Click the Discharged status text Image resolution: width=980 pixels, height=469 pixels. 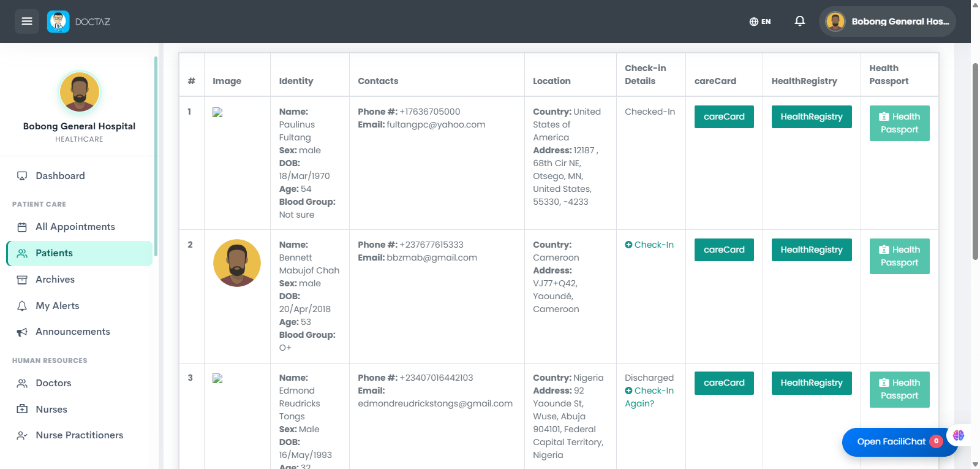pyautogui.click(x=649, y=378)
